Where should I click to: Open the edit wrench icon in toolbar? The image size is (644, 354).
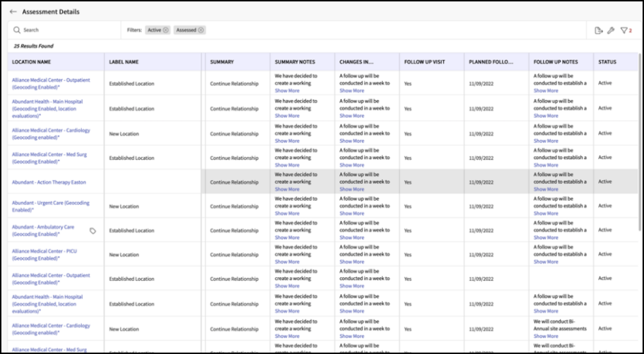tap(611, 31)
